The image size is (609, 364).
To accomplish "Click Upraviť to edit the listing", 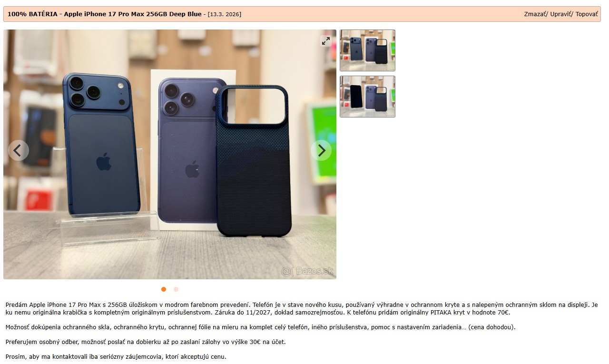I will click(x=561, y=14).
